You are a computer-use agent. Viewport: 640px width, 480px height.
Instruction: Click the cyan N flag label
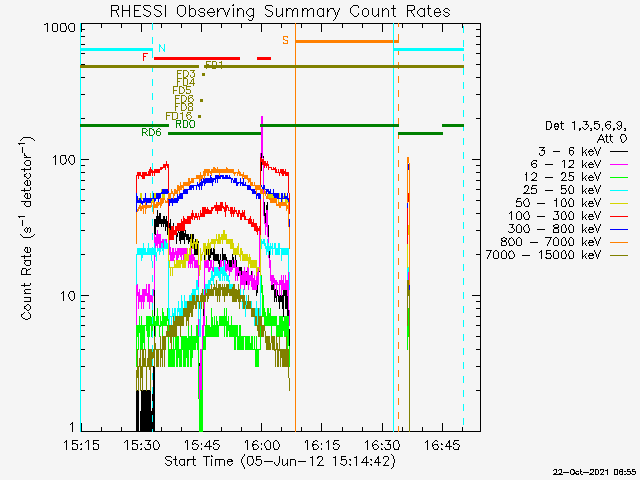point(162,48)
